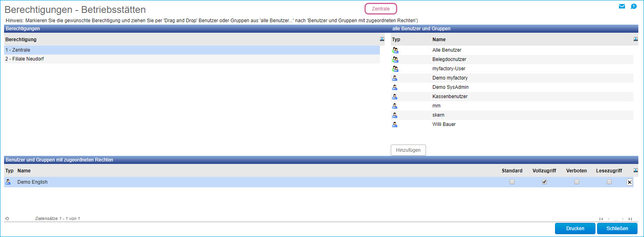This screenshot has width=644, height=237.
Task: Click export icon in Berechtigung header
Action: [x=382, y=39]
